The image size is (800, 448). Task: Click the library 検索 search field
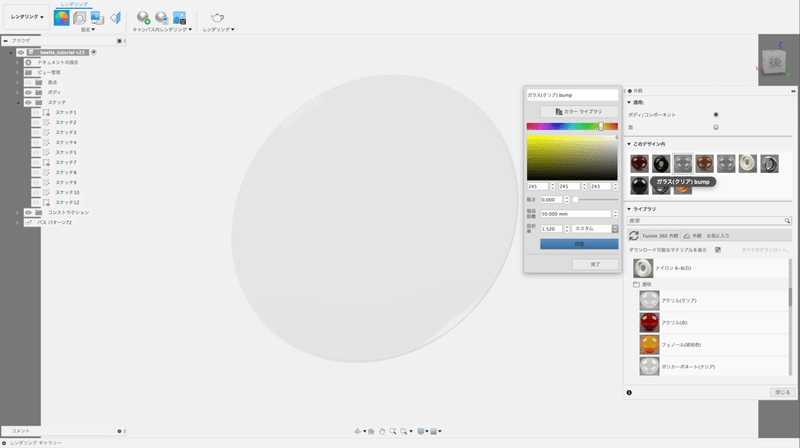coord(709,220)
